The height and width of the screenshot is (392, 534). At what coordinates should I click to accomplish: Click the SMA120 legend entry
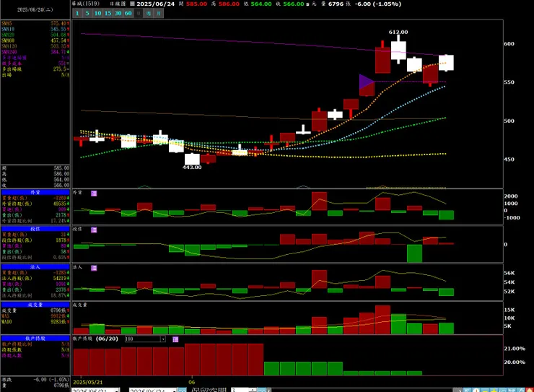(35, 46)
